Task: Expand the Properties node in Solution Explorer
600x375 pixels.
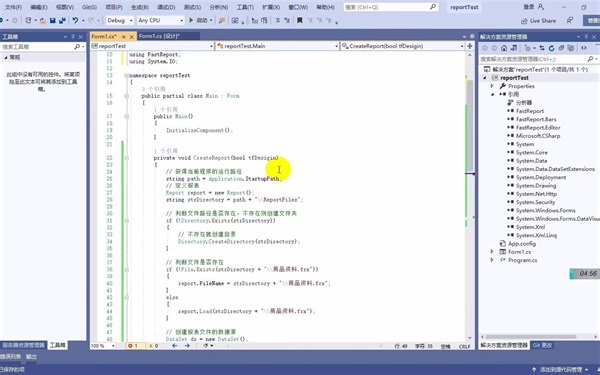Action: click(x=492, y=86)
